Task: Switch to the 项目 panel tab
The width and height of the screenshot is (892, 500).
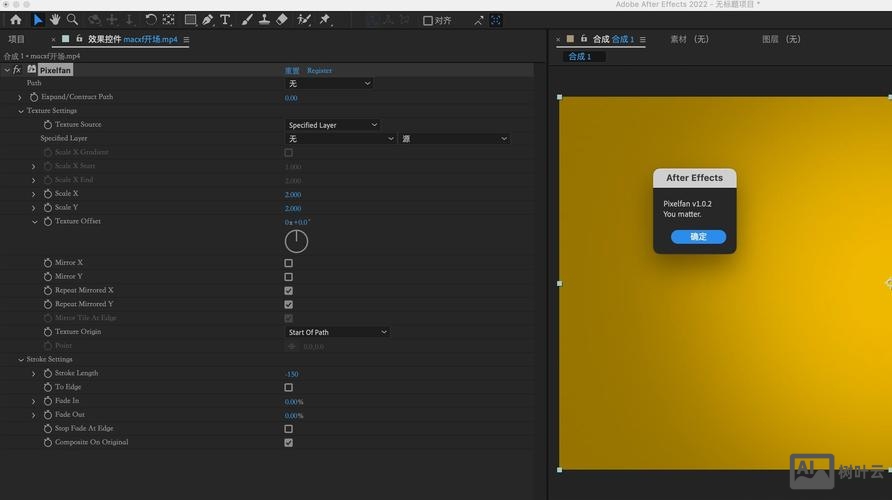Action: coord(17,40)
